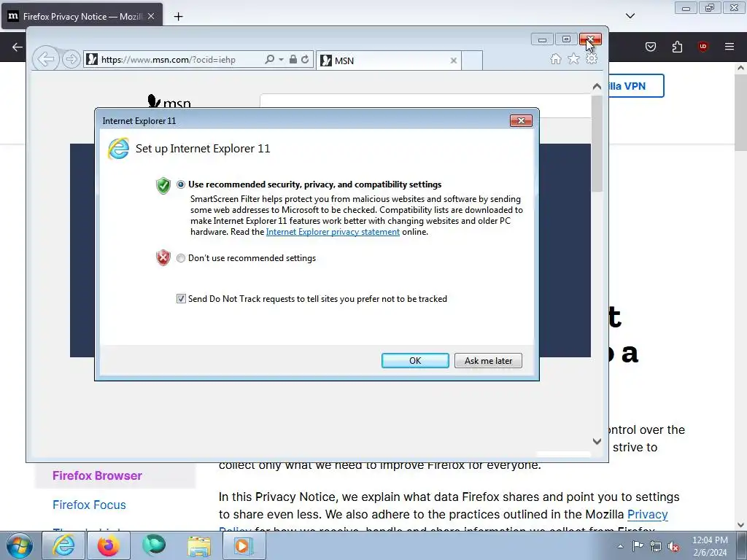This screenshot has width=747, height=560.
Task: Close the MSN tab in Internet Explorer
Action: pyautogui.click(x=454, y=61)
